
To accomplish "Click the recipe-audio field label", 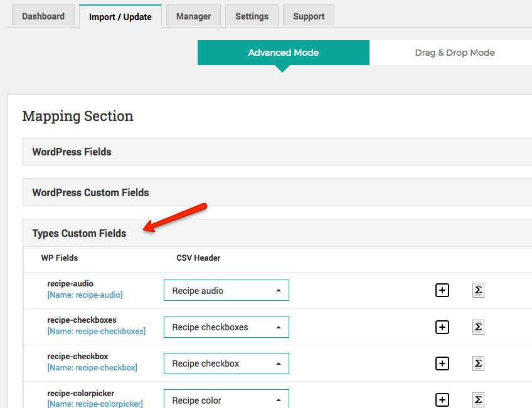I will pos(70,284).
